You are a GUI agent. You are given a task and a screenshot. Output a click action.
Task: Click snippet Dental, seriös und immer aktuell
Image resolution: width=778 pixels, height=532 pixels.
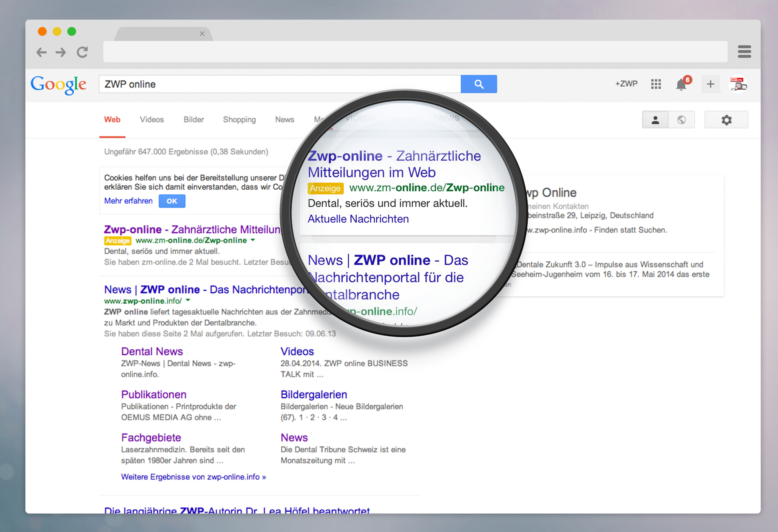[162, 252]
